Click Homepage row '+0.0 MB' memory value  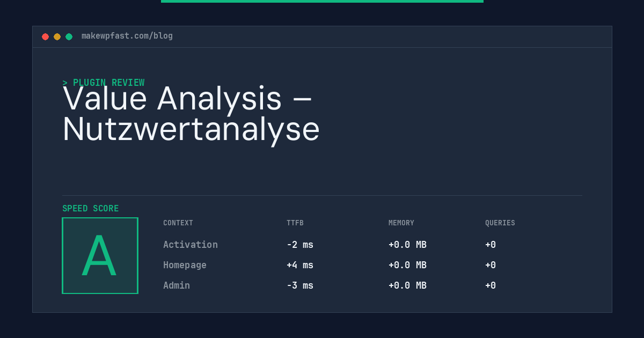coord(407,265)
